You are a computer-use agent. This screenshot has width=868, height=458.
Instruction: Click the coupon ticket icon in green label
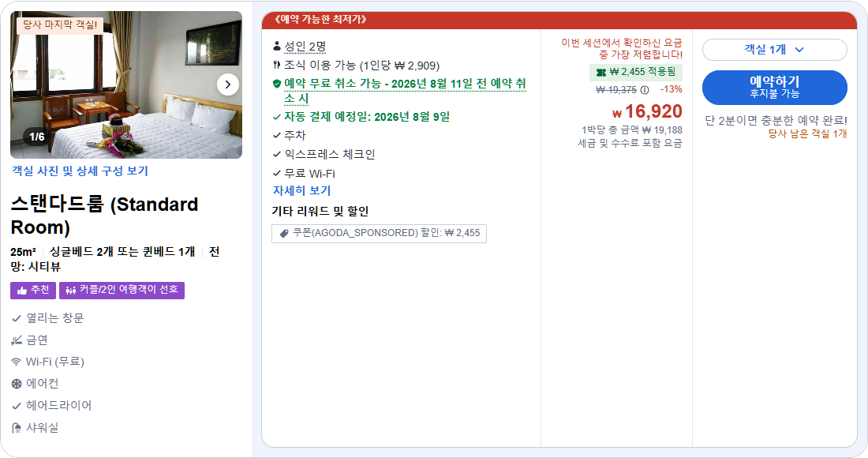point(601,73)
